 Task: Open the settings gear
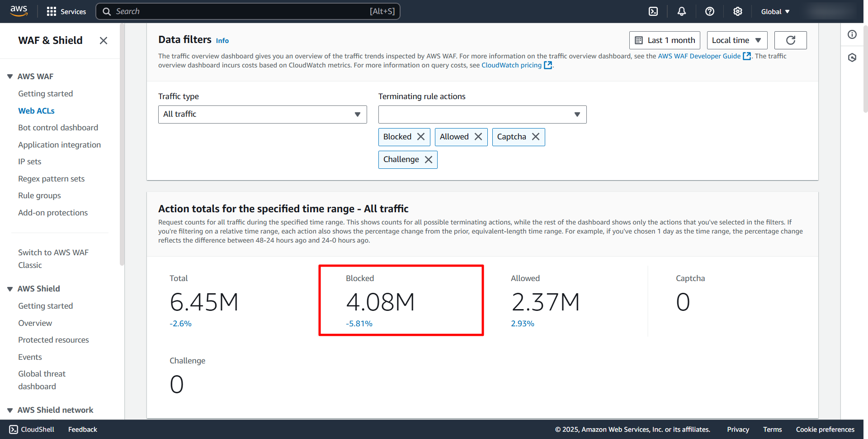738,11
